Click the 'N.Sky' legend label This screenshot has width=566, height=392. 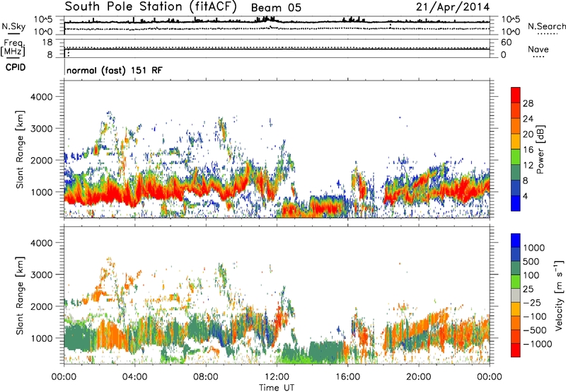13,26
